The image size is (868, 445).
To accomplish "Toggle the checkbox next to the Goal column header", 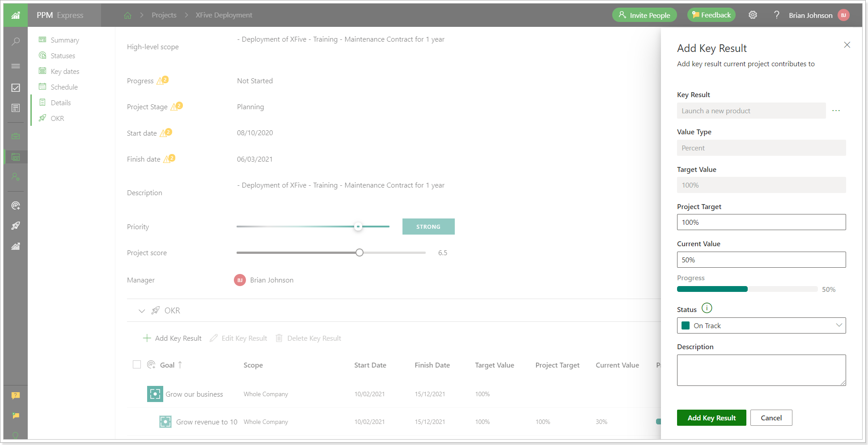I will click(x=137, y=364).
